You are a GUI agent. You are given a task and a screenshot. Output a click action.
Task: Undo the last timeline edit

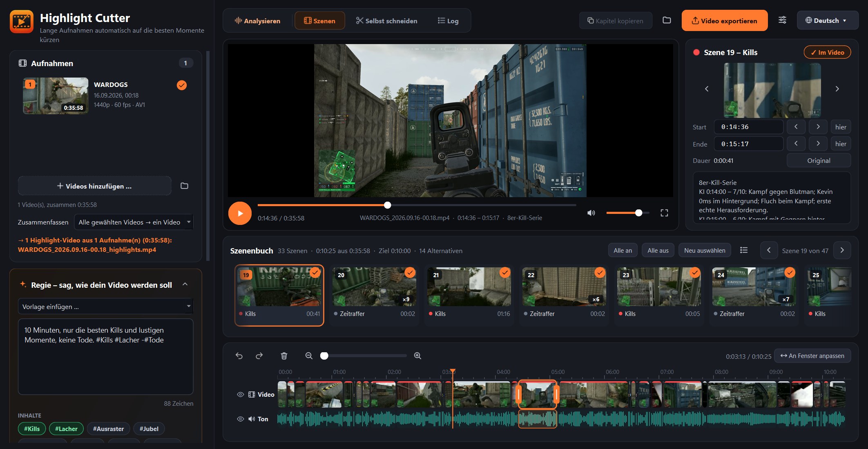(x=239, y=356)
